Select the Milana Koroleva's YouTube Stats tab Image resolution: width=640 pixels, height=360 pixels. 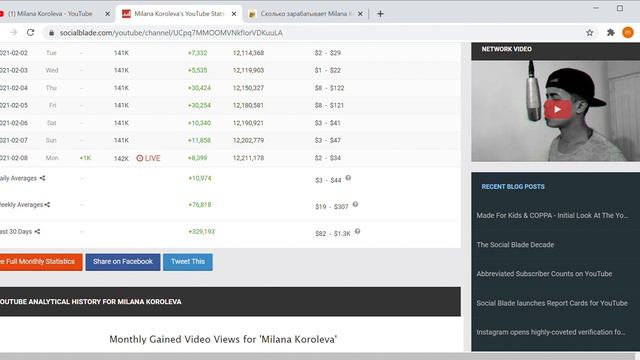pos(179,14)
